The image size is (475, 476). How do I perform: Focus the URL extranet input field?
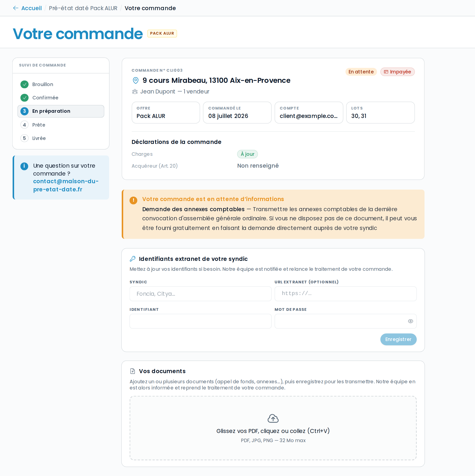click(x=346, y=294)
